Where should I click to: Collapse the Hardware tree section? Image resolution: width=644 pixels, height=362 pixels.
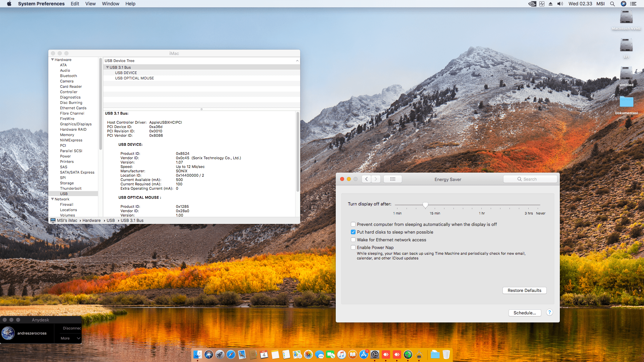coord(52,60)
